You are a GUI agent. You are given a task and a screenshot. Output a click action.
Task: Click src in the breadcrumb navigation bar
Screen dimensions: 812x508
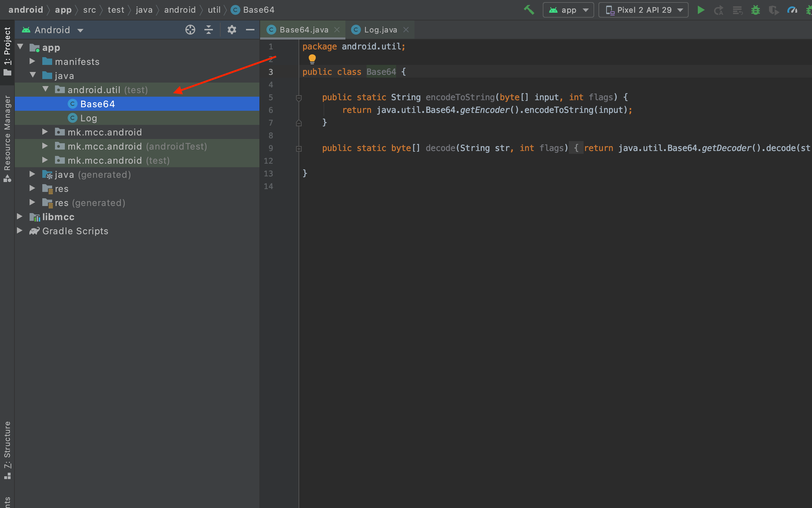(90, 10)
